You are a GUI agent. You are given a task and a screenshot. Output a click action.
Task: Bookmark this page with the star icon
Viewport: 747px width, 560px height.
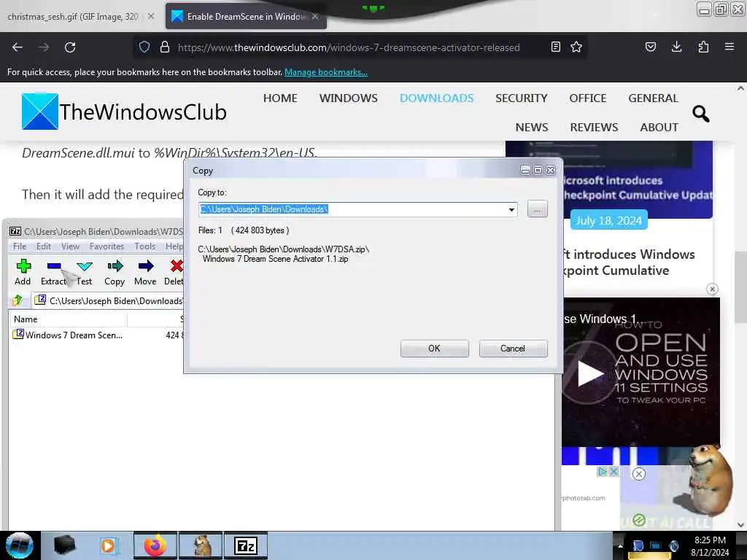pos(576,47)
